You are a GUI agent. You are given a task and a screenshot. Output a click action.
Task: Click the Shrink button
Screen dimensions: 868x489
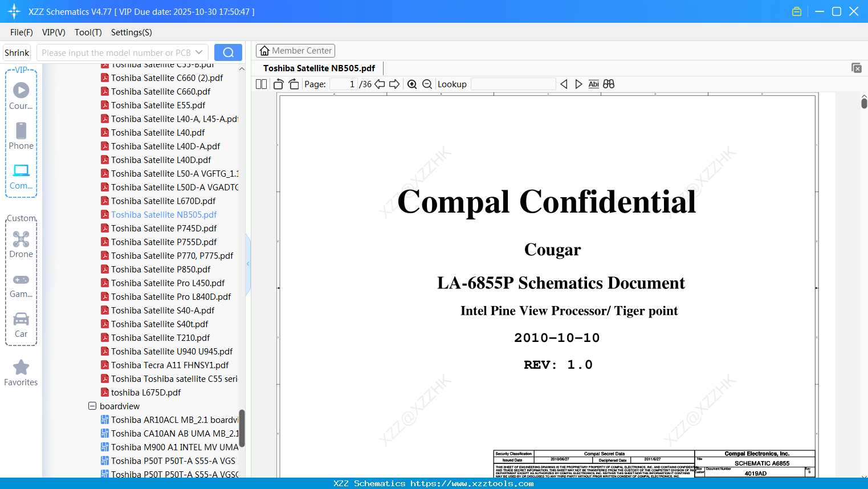click(x=17, y=52)
